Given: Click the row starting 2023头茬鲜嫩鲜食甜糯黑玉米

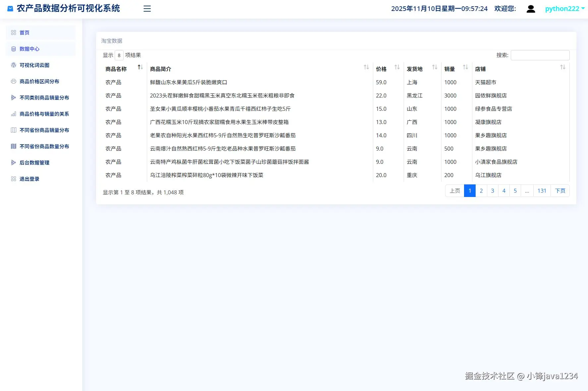Looking at the screenshot, I should [336, 96].
